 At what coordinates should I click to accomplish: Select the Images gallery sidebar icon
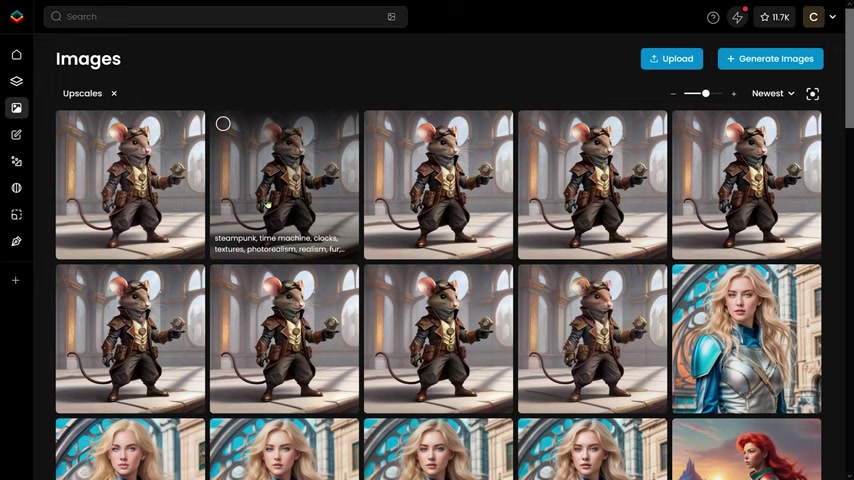coord(16,108)
